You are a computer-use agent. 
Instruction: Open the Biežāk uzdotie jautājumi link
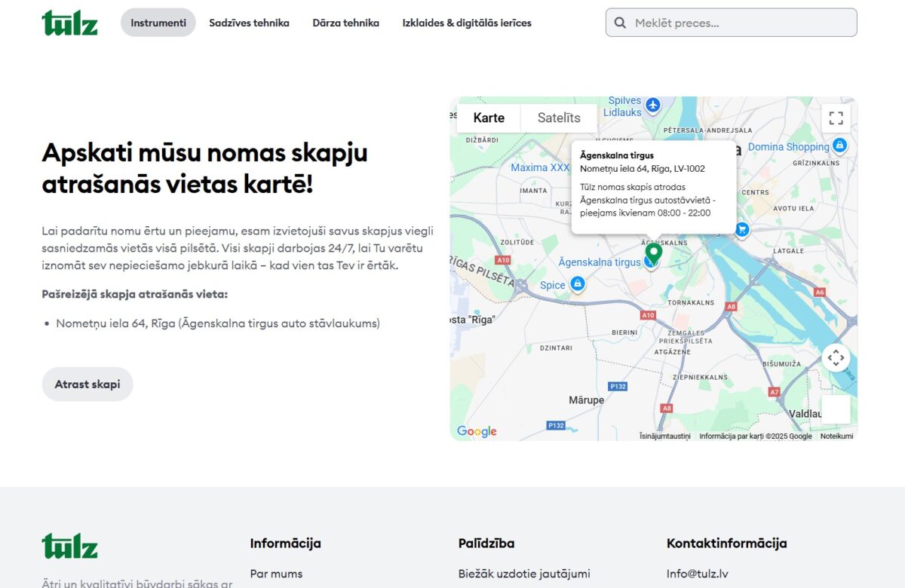tap(523, 573)
